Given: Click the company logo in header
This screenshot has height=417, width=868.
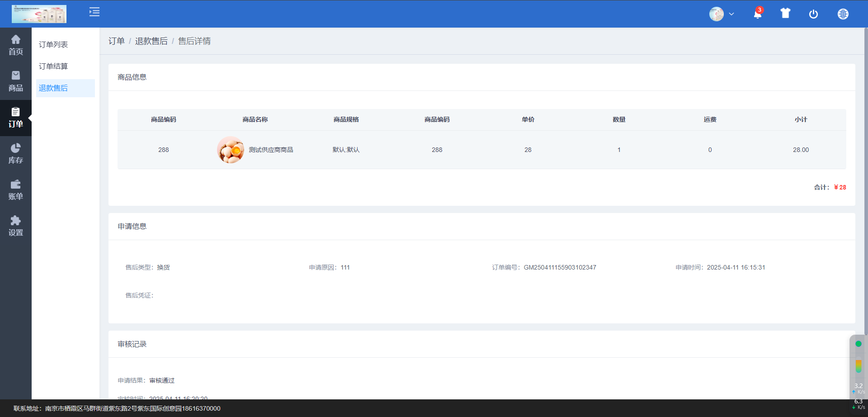Looking at the screenshot, I should tap(39, 14).
